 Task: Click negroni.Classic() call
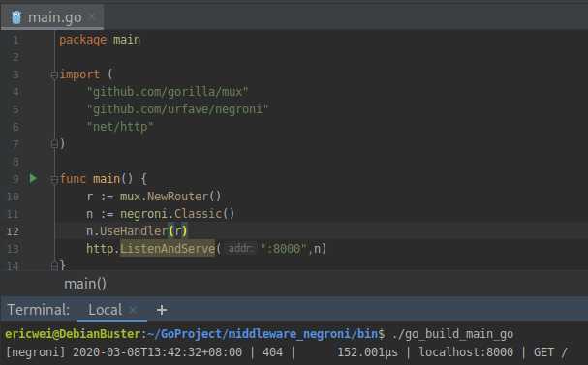[177, 214]
